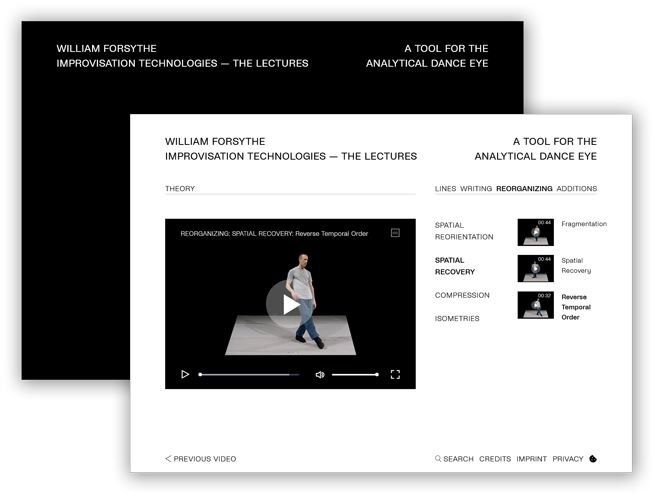Open the IMPRINT page
The height and width of the screenshot is (497, 656).
point(531,459)
